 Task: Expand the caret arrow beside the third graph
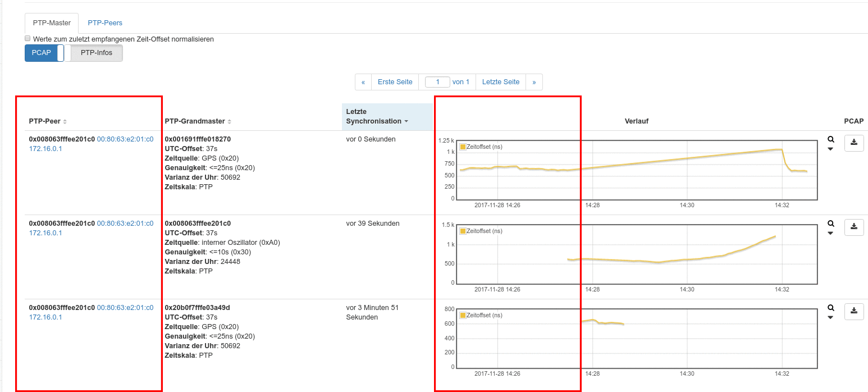tap(830, 318)
